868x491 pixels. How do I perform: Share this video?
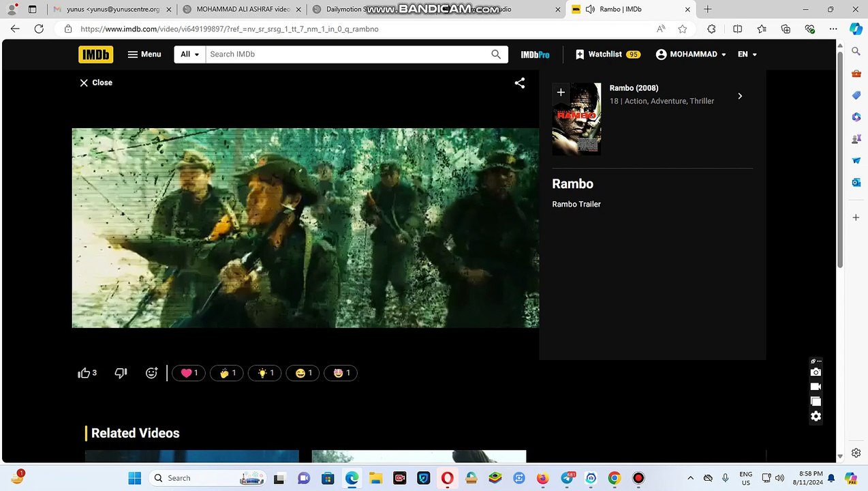(520, 83)
